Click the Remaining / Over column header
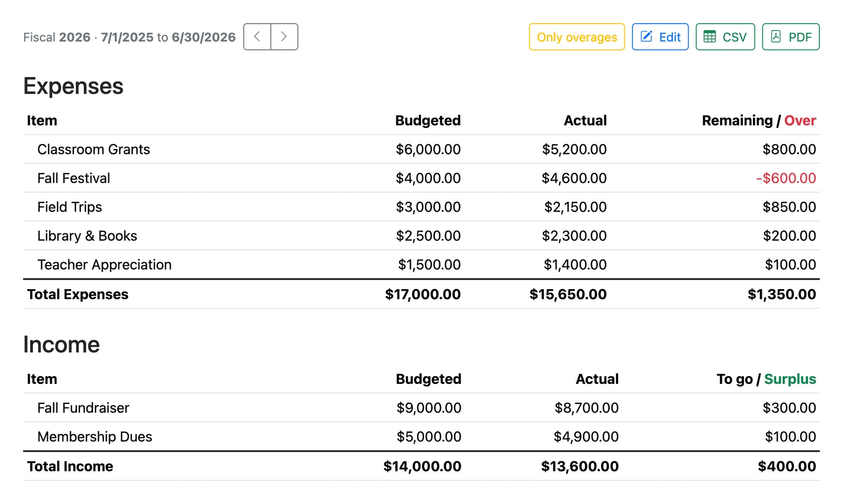 759,121
